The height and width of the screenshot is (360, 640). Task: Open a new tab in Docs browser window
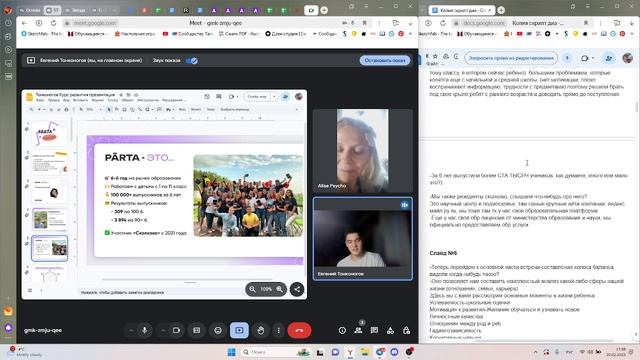tap(501, 10)
